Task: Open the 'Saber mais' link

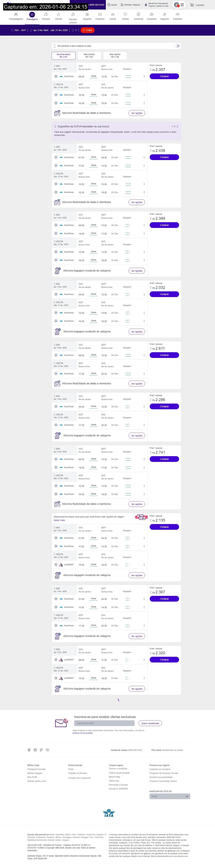Action: tap(59, 520)
